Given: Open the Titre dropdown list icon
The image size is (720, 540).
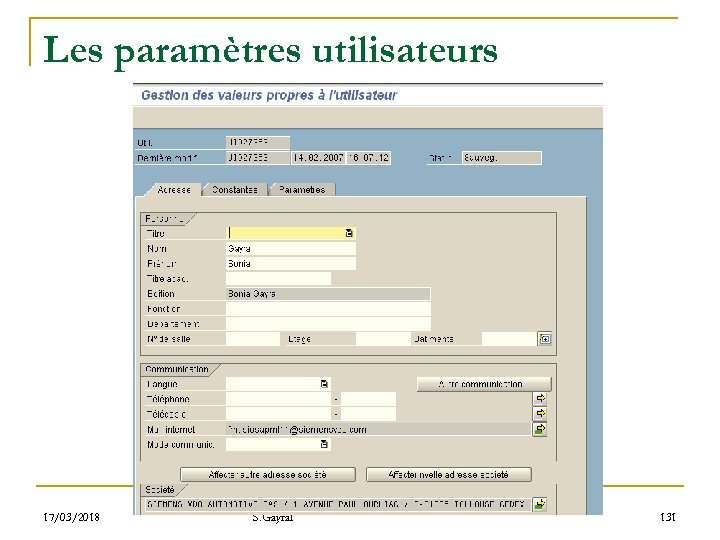Looking at the screenshot, I should coord(349,233).
